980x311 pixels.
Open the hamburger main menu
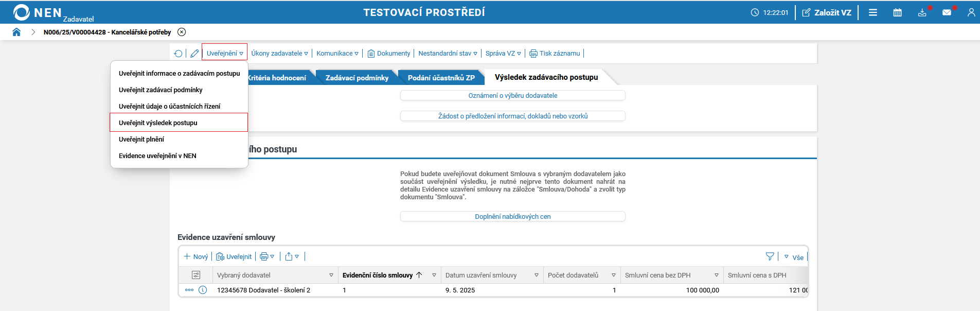pos(873,12)
